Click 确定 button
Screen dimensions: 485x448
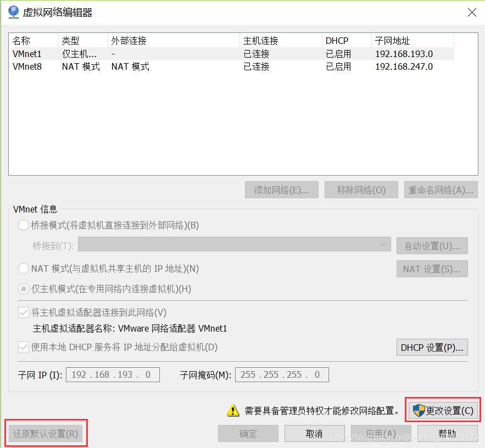click(x=248, y=434)
